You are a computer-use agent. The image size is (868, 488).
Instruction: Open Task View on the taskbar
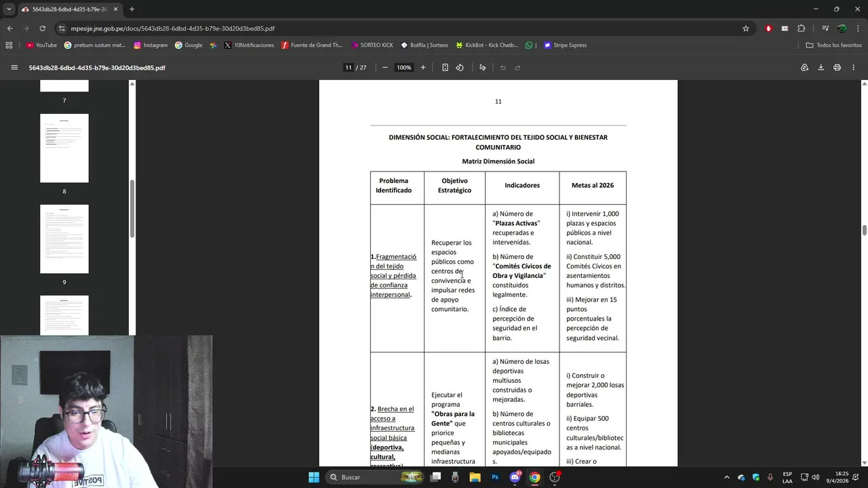[436, 477]
